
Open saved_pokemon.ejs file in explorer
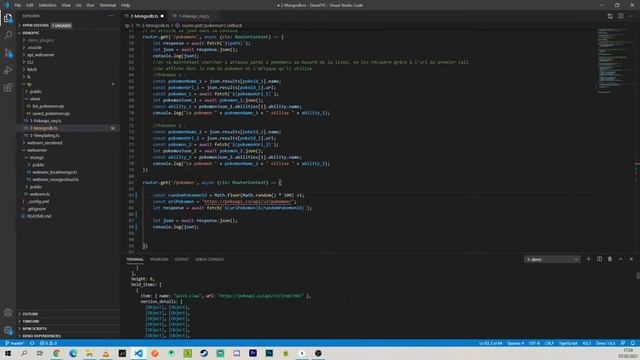pos(51,113)
